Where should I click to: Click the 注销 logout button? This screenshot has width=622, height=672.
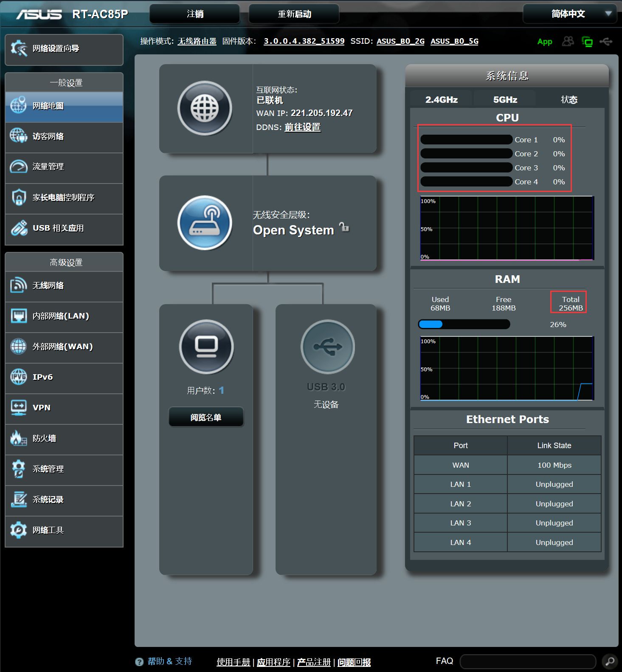pyautogui.click(x=195, y=14)
